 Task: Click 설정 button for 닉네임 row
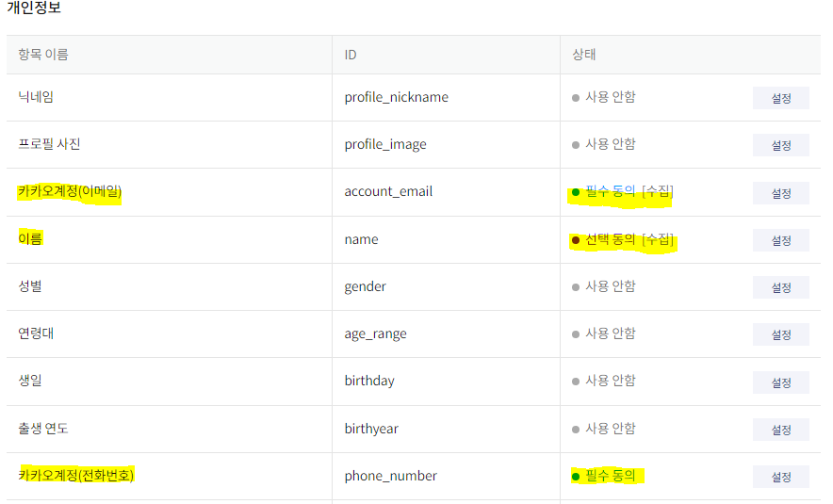click(780, 98)
